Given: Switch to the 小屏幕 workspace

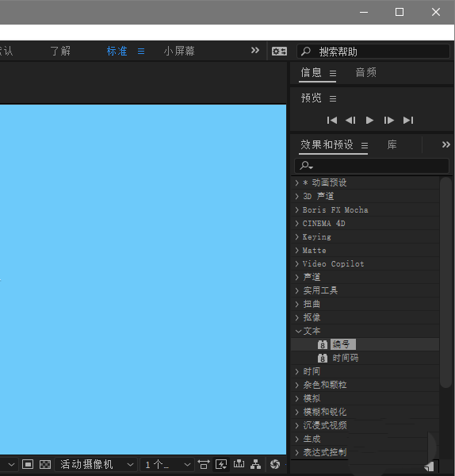Looking at the screenshot, I should (x=179, y=51).
